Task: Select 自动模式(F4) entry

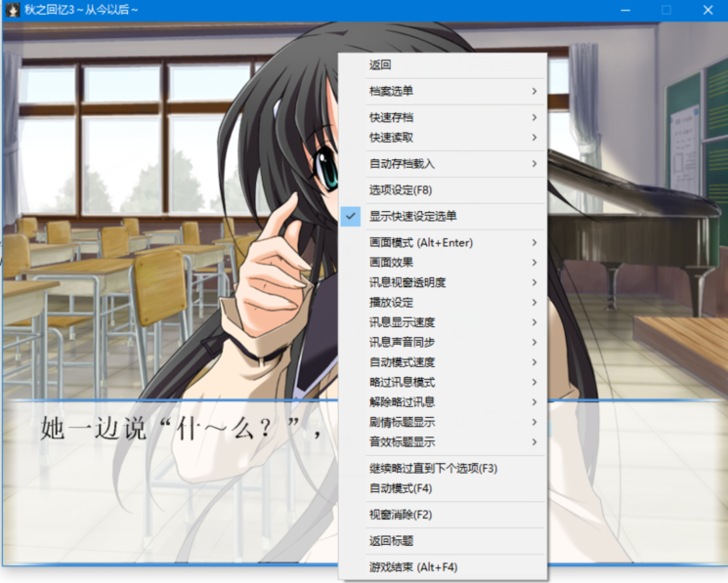Action: point(443,488)
